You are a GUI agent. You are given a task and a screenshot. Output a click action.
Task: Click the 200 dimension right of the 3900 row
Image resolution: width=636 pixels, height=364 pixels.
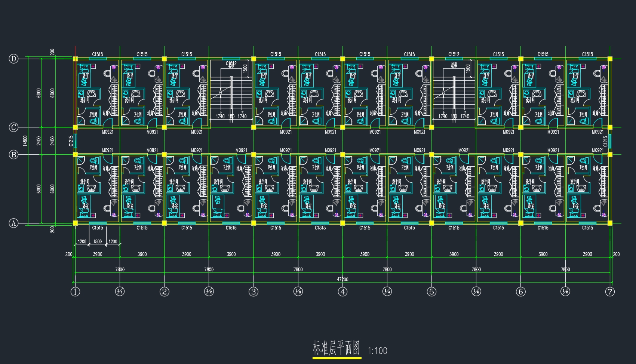point(616,254)
